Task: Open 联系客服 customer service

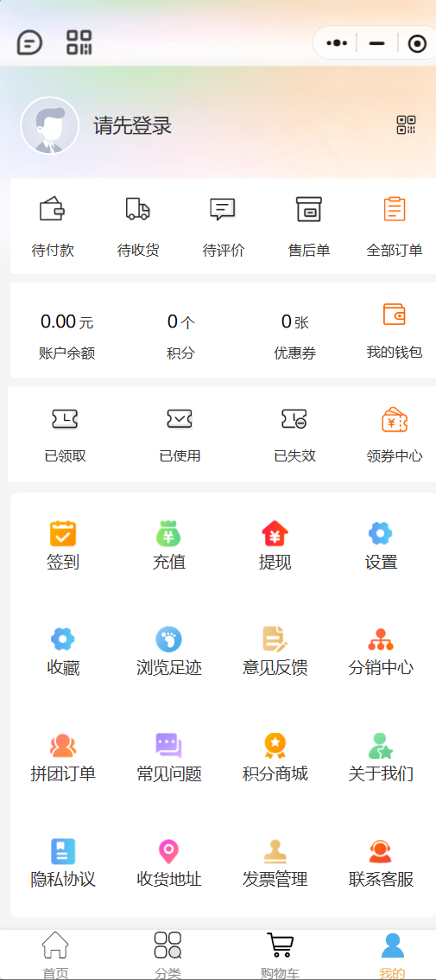Action: (381, 863)
